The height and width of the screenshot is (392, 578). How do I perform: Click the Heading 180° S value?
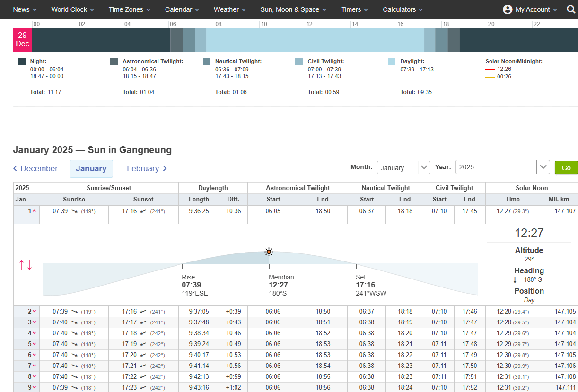coord(533,279)
